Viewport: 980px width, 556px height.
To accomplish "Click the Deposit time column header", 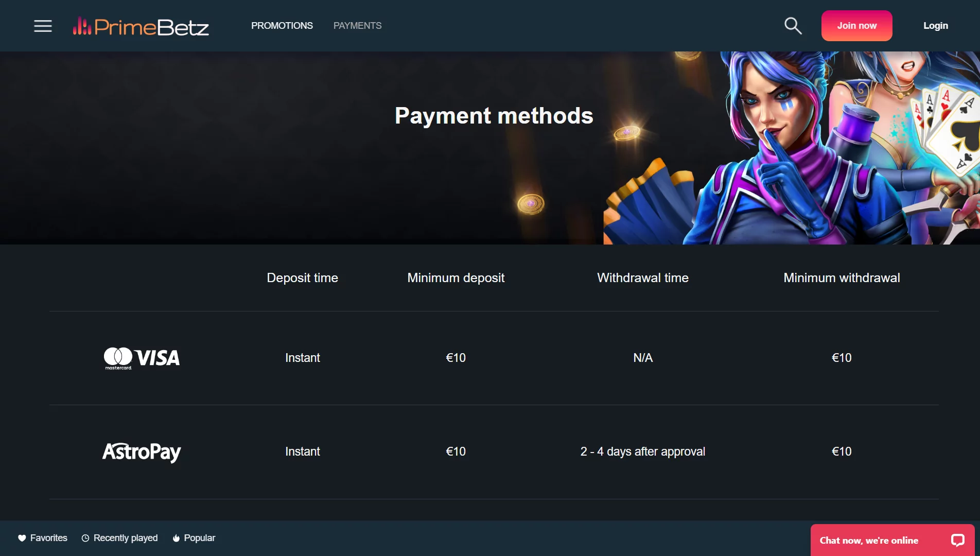I will (302, 277).
